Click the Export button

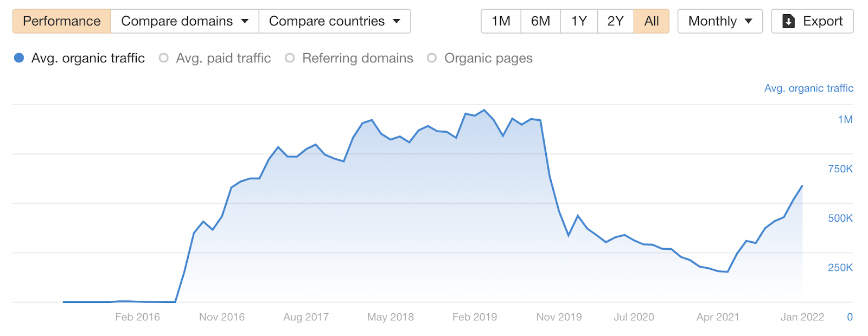[x=812, y=21]
